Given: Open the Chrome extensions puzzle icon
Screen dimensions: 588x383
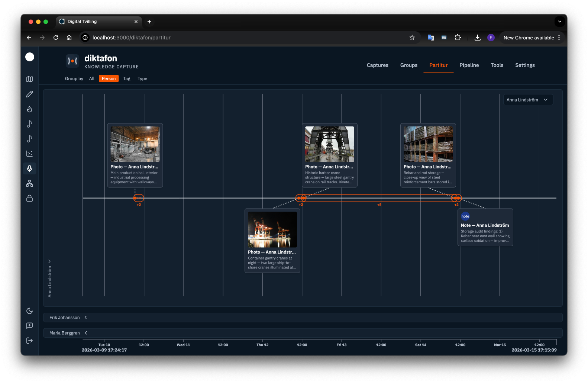Looking at the screenshot, I should (458, 38).
